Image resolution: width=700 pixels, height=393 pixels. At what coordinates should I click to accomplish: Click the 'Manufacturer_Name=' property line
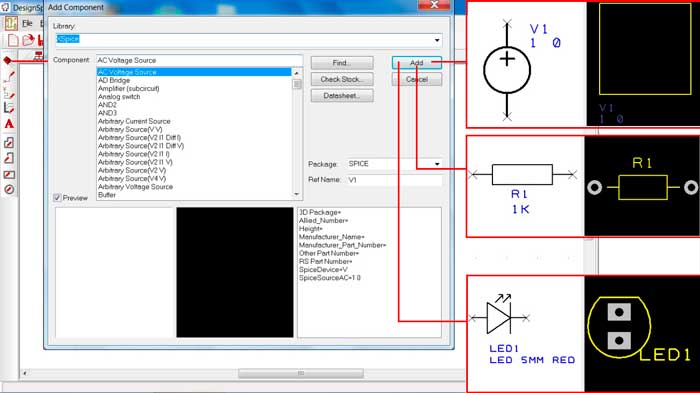click(331, 237)
